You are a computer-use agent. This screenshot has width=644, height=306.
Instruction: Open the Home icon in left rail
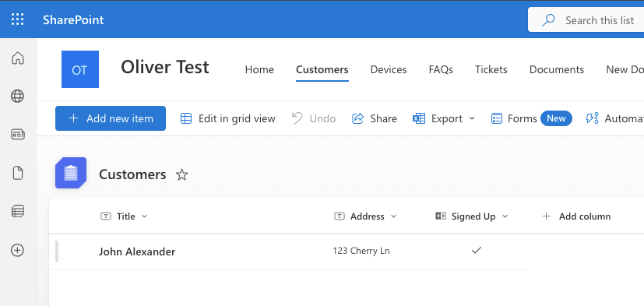click(x=18, y=58)
